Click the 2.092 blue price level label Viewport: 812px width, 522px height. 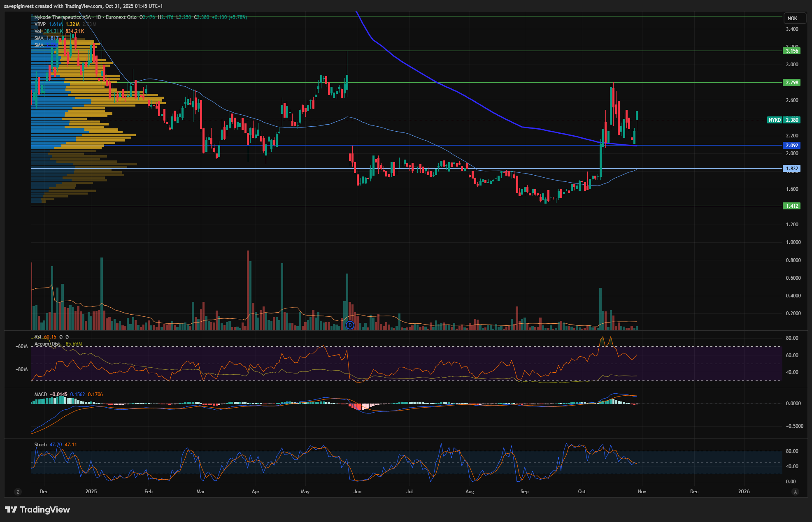tap(791, 146)
